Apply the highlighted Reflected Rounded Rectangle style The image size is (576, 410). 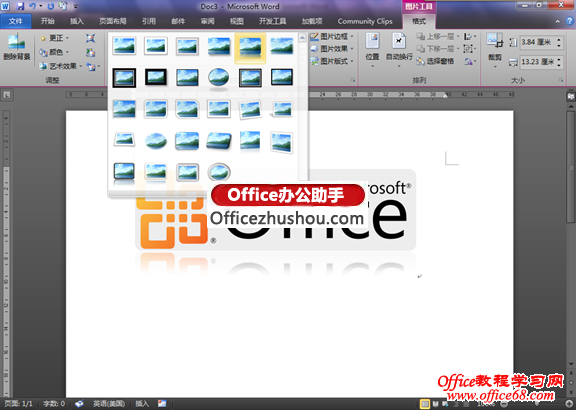point(250,48)
